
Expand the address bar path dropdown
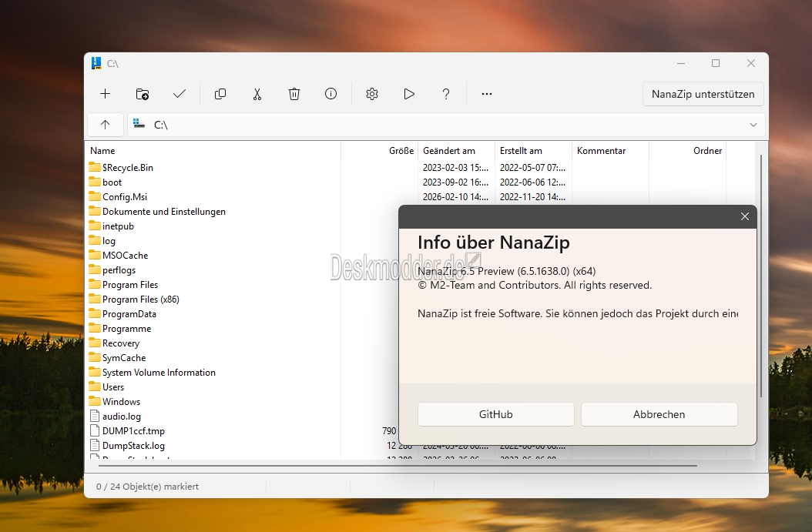753,125
